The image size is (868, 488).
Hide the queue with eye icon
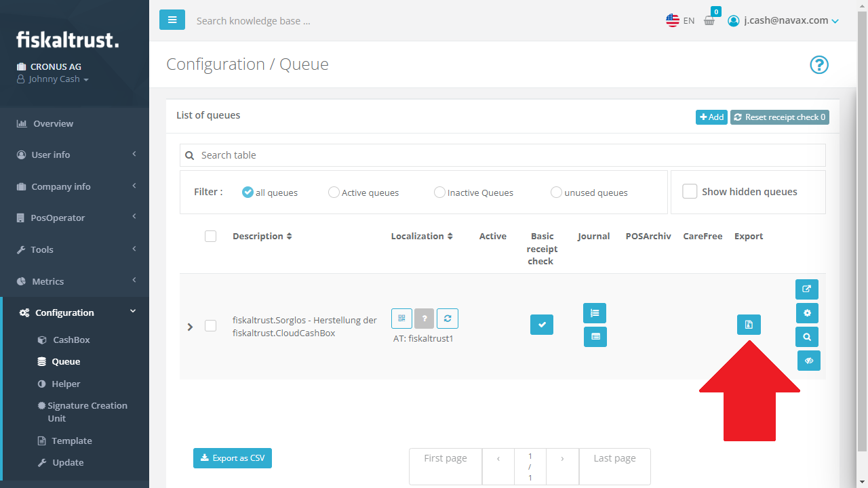click(x=809, y=361)
